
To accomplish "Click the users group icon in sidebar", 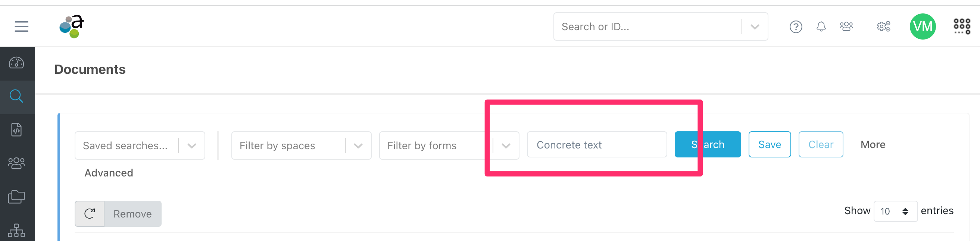I will tap(17, 163).
